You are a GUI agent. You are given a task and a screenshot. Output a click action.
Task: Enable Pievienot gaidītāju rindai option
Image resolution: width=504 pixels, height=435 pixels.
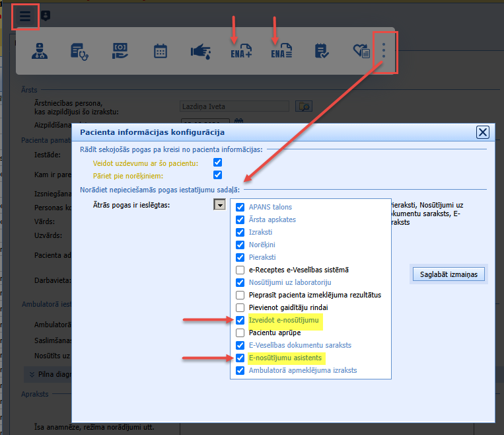tap(240, 307)
